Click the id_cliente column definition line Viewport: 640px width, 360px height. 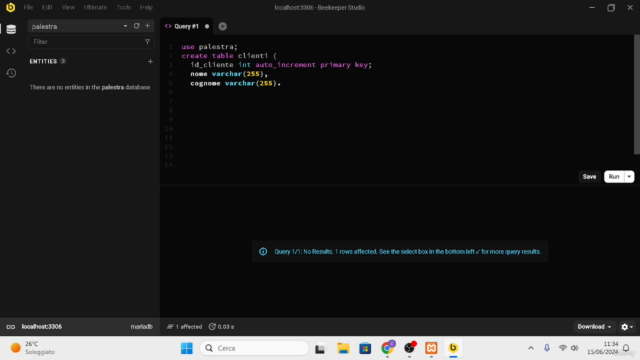(x=281, y=64)
